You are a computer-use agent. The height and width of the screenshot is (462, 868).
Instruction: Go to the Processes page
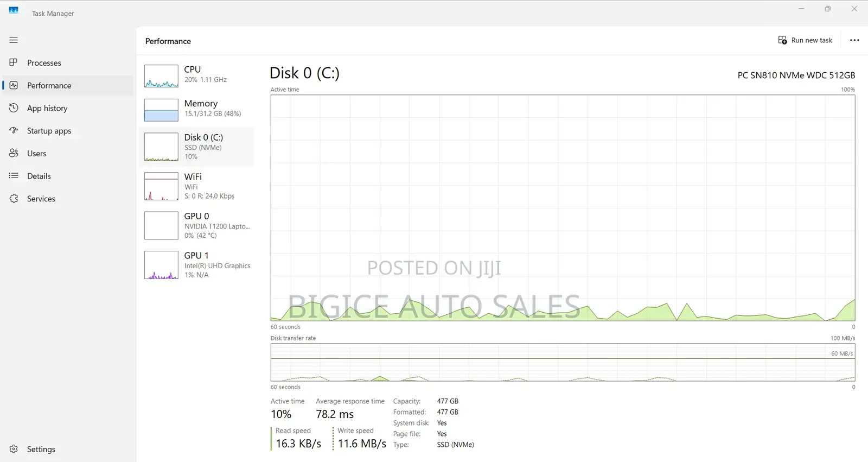(x=68, y=63)
